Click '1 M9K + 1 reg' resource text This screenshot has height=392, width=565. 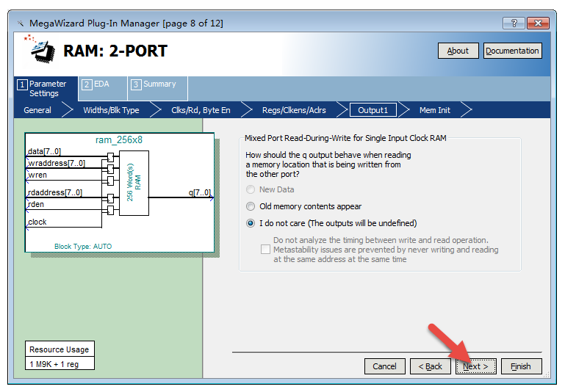[54, 364]
